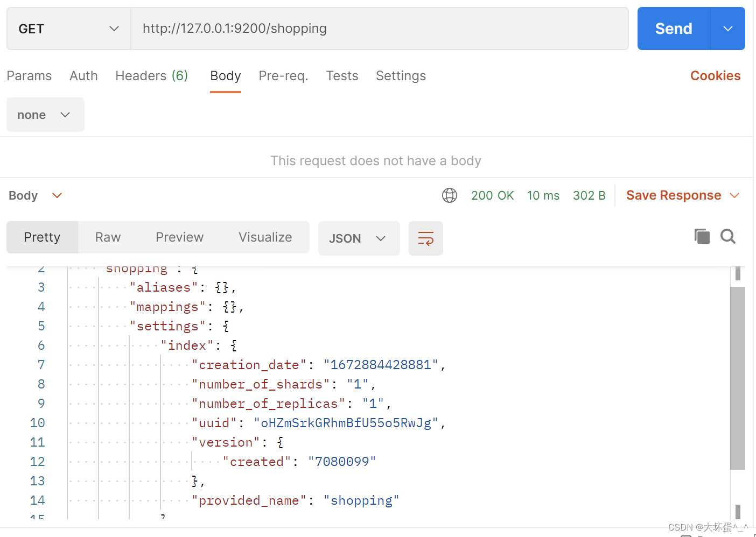Open the Send options dropdown arrow
The image size is (756, 537).
pyautogui.click(x=728, y=29)
